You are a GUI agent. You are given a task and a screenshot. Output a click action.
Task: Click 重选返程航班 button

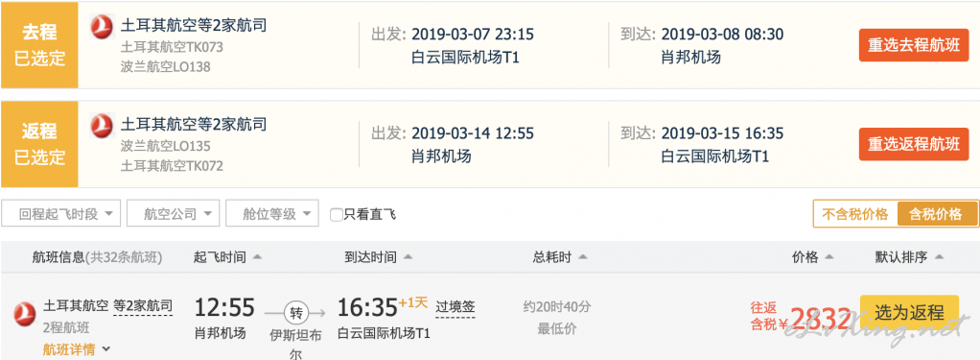913,144
